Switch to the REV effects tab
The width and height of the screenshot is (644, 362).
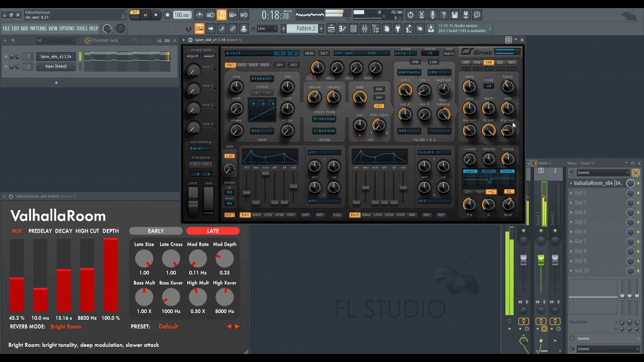[x=511, y=62]
